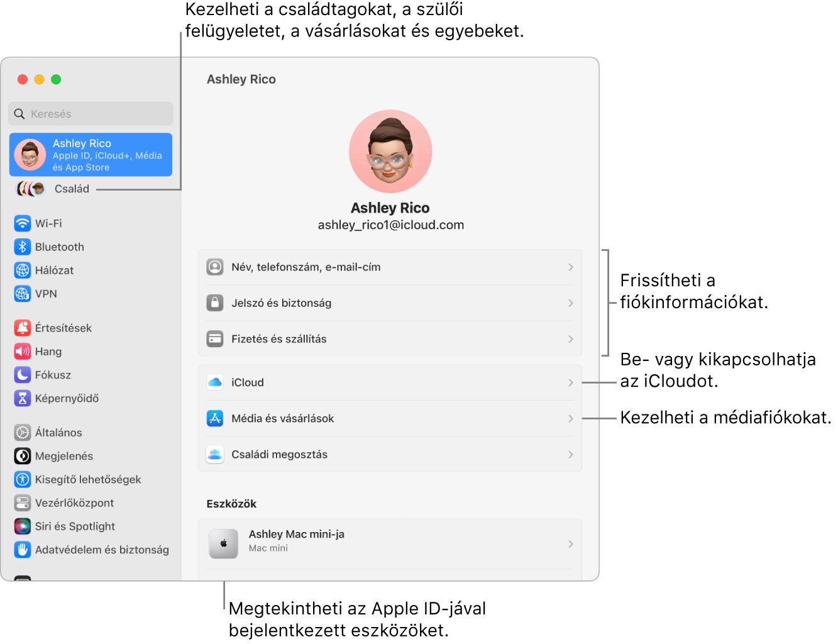Expand the Név, telefonszám, e-mail-cím row

click(x=390, y=267)
